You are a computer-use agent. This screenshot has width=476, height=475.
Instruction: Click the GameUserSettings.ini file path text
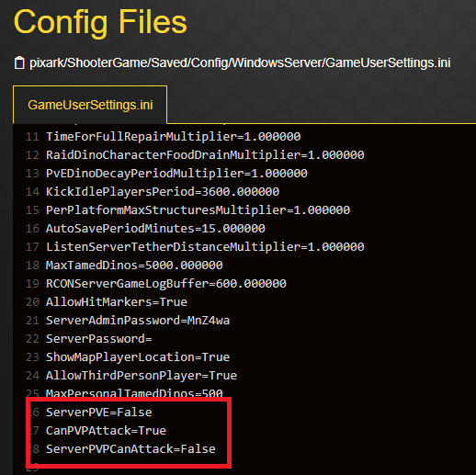tap(240, 62)
